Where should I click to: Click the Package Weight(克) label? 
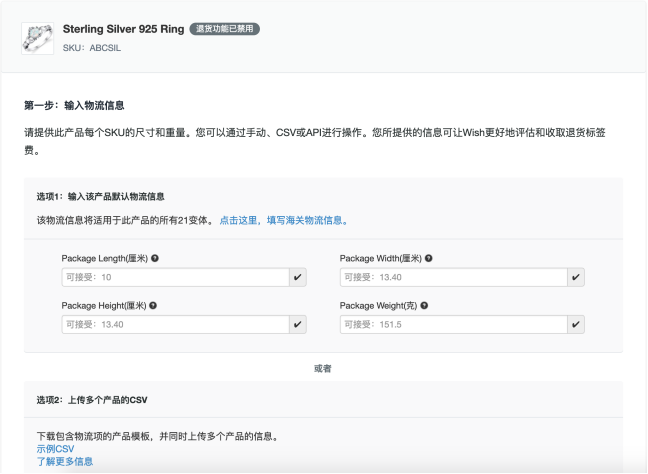[378, 306]
